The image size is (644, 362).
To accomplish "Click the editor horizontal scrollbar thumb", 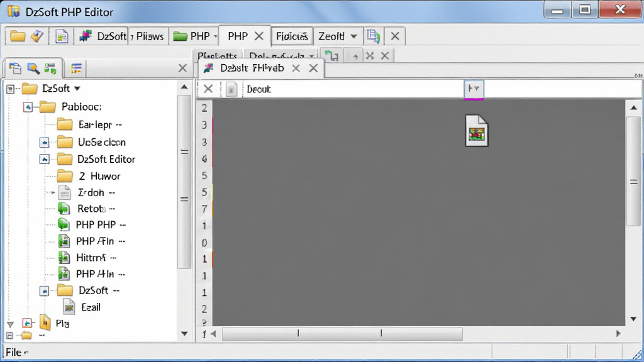I will click(342, 334).
